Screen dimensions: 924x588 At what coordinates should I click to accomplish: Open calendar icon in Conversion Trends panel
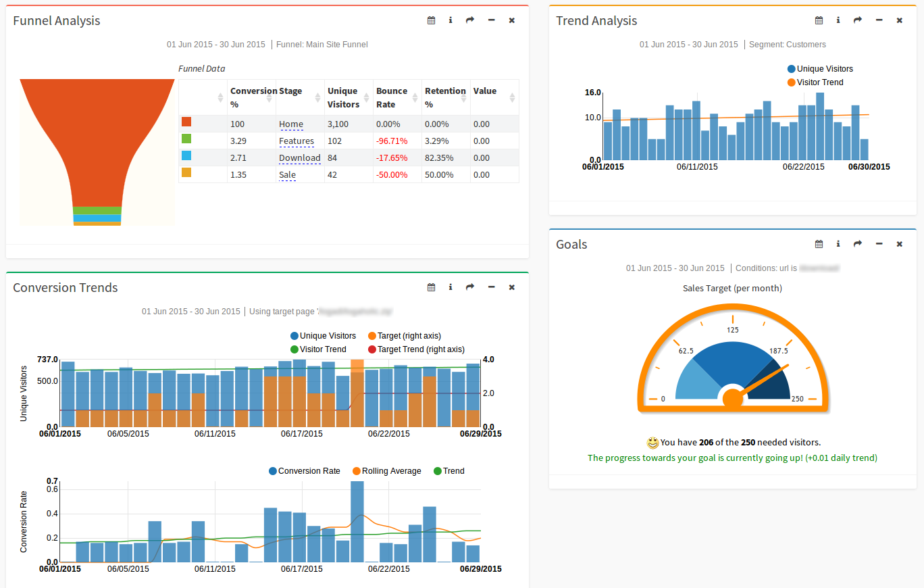(431, 287)
